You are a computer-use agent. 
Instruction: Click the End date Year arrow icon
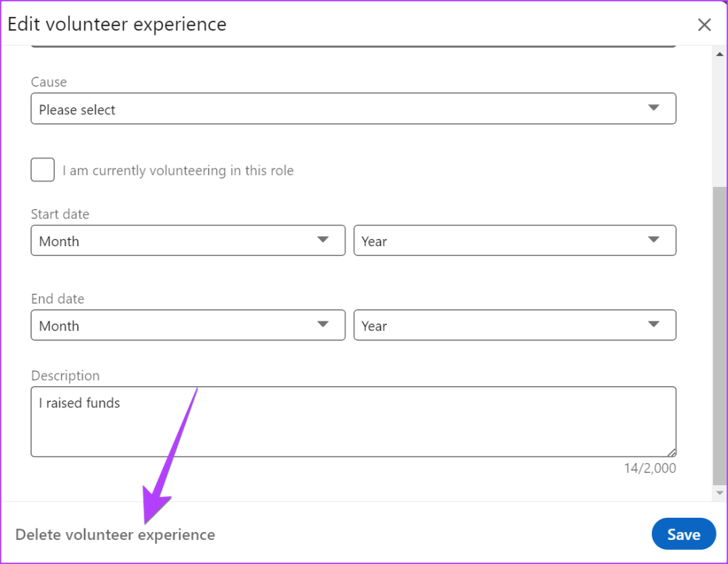(x=654, y=324)
